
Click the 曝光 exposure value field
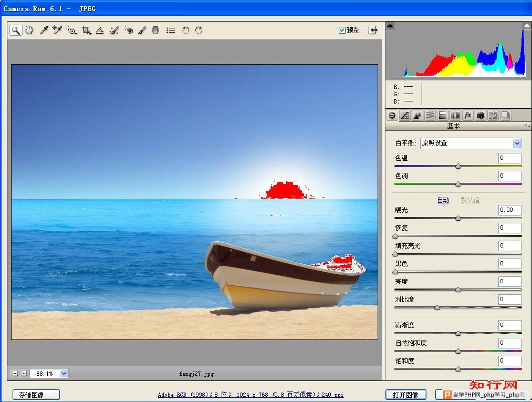pos(509,210)
